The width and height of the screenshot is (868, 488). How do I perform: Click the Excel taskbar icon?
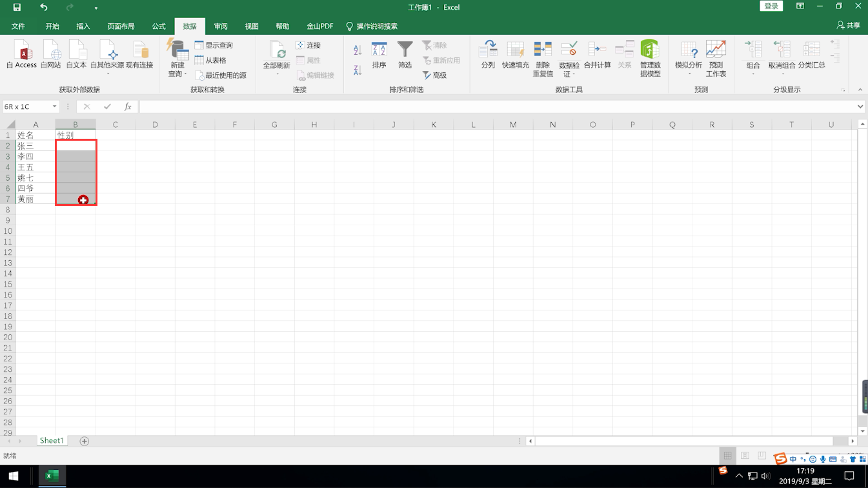click(x=52, y=476)
